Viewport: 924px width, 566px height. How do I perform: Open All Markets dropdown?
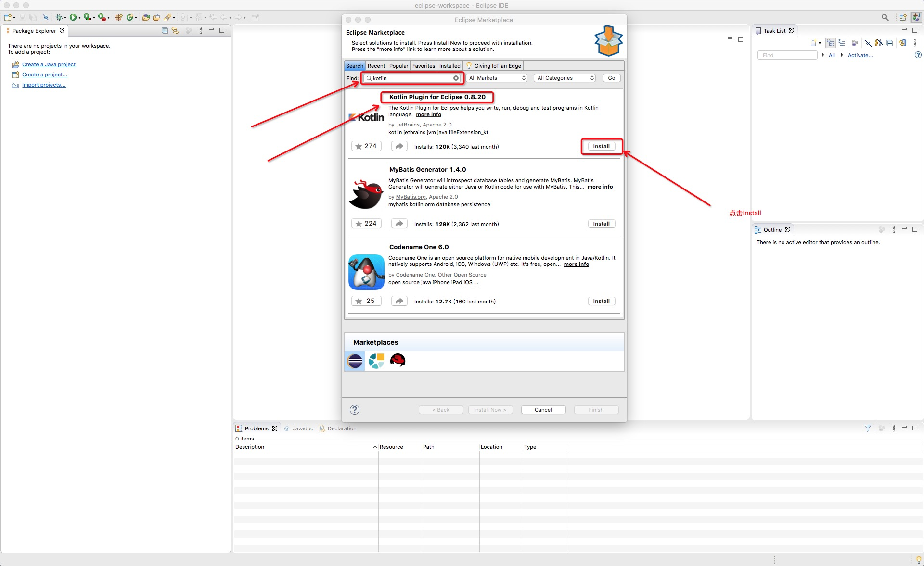[x=497, y=78]
